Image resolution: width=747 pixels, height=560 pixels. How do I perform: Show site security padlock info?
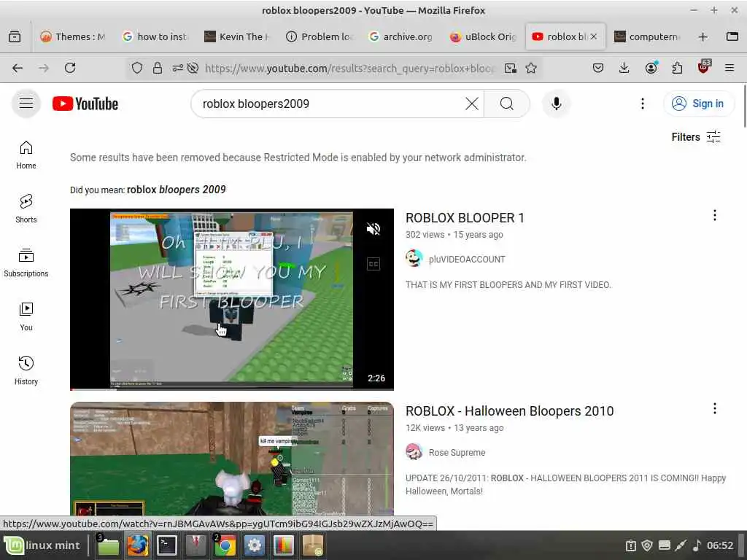(x=158, y=68)
